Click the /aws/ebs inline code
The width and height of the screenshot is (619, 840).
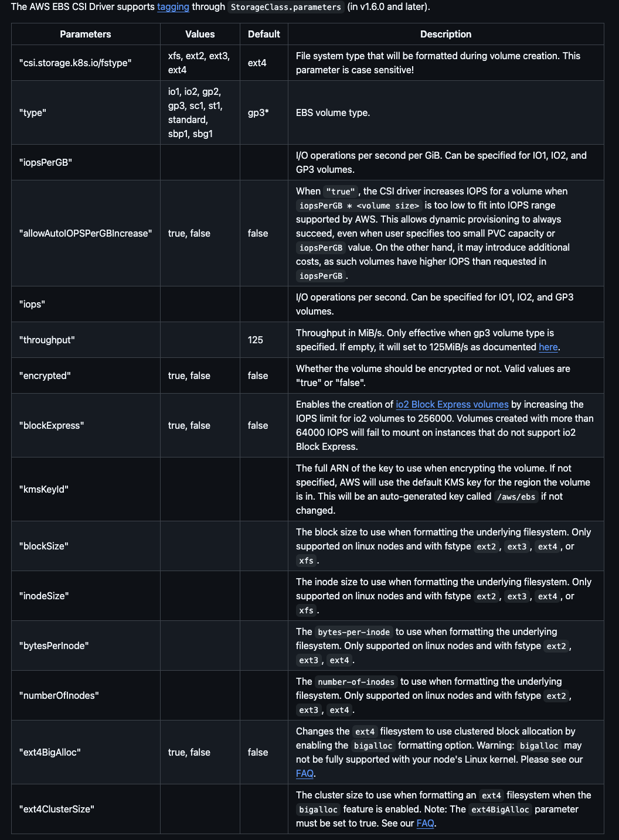coord(516,497)
